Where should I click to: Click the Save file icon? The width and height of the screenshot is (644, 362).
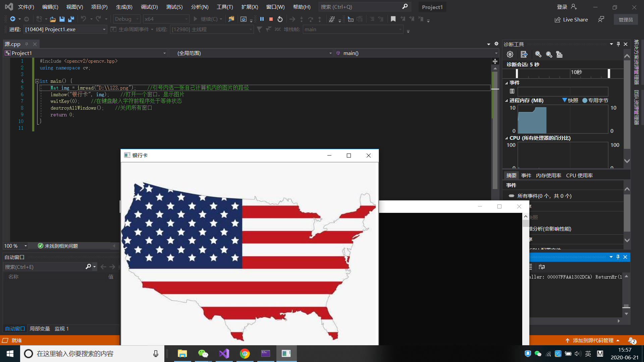point(62,19)
